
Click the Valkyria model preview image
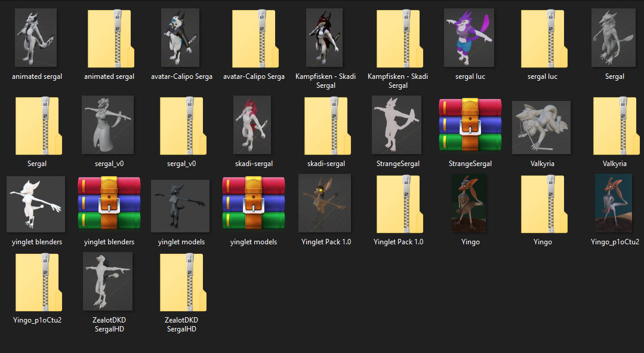point(541,127)
